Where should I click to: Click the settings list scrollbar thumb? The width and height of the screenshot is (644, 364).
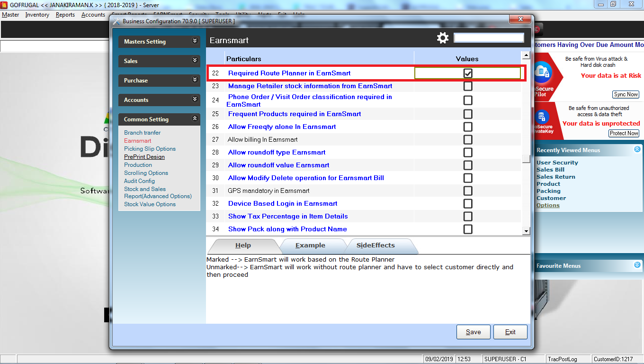pos(526,159)
